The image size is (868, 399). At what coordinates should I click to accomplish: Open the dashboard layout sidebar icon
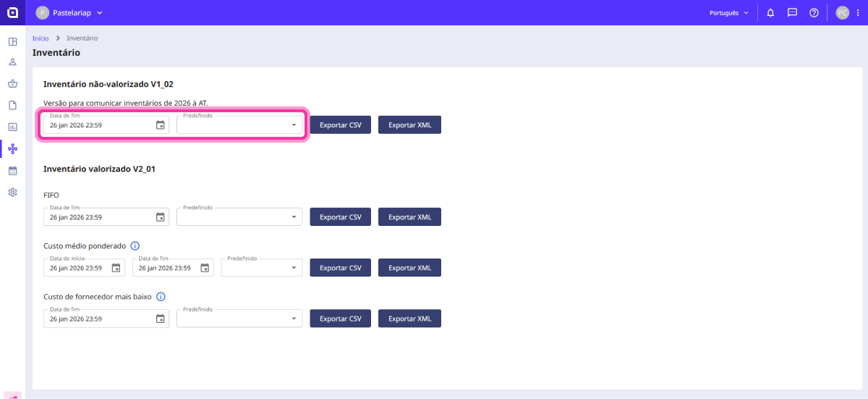12,41
